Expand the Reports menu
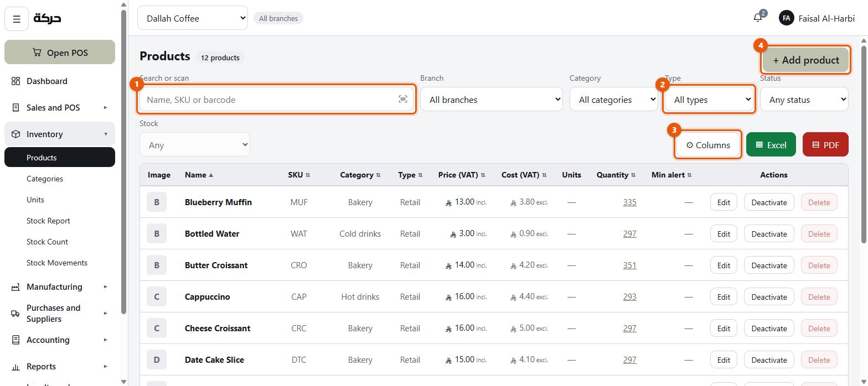868x386 pixels. (60, 367)
